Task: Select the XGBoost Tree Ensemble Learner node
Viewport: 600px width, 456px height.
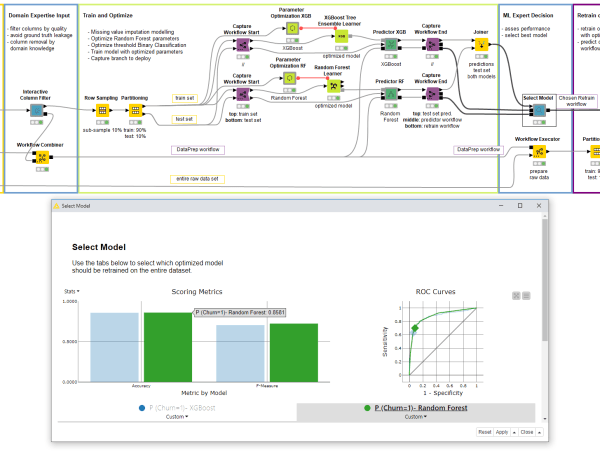Action: (341, 36)
